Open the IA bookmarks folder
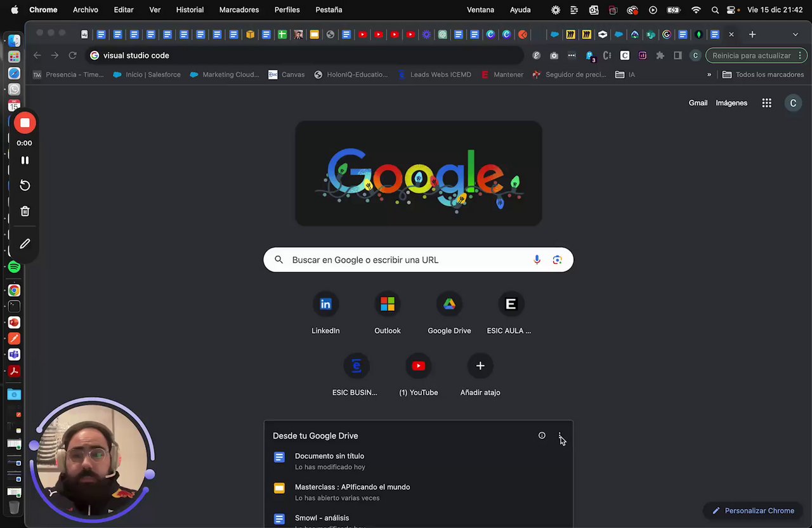 point(625,75)
